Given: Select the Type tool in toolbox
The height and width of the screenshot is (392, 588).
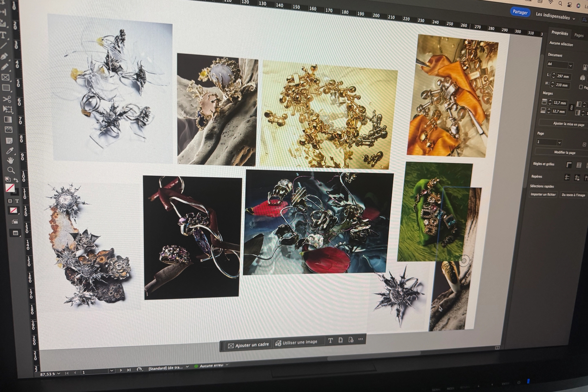Looking at the screenshot, I should tap(3, 35).
